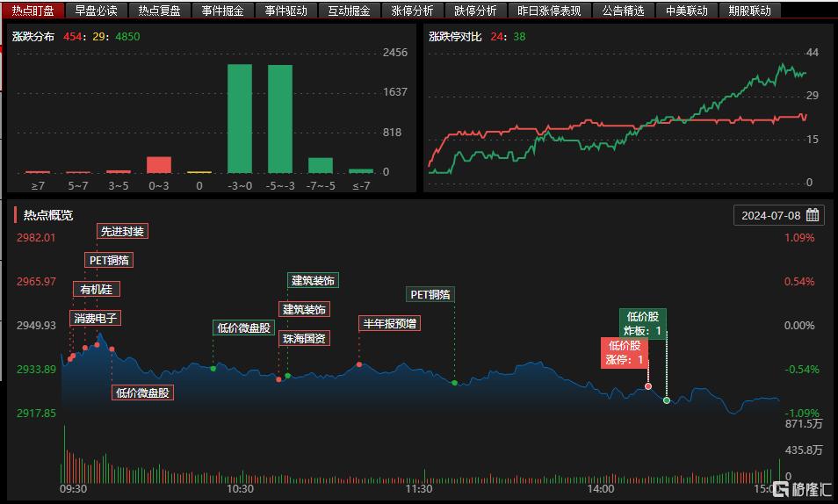
Task: Switch to 中美联动 tab
Action: (x=687, y=11)
